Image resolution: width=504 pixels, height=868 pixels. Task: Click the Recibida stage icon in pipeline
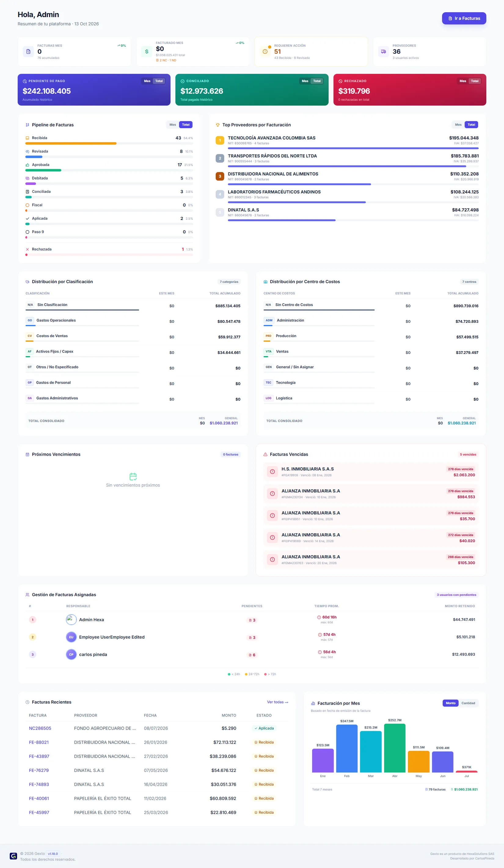click(x=27, y=138)
